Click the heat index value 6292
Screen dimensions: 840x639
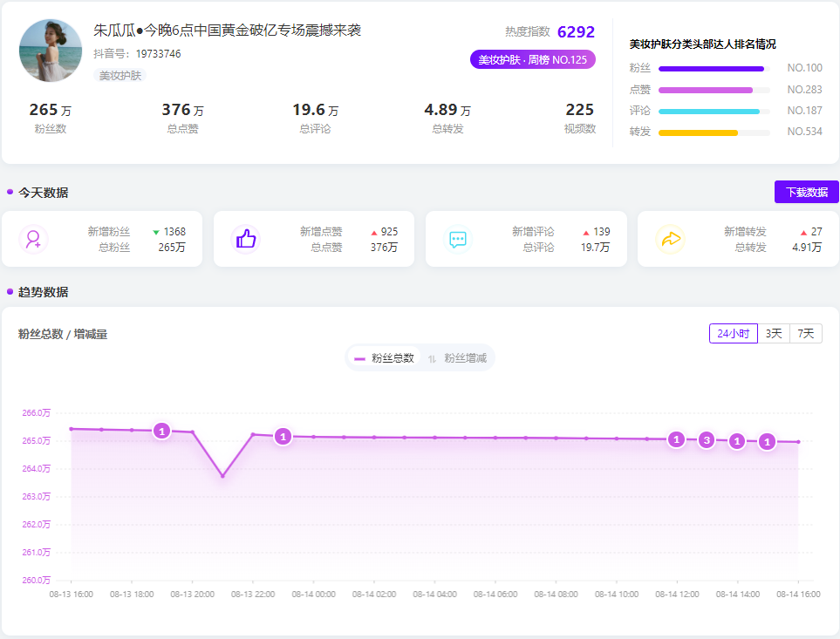[577, 32]
